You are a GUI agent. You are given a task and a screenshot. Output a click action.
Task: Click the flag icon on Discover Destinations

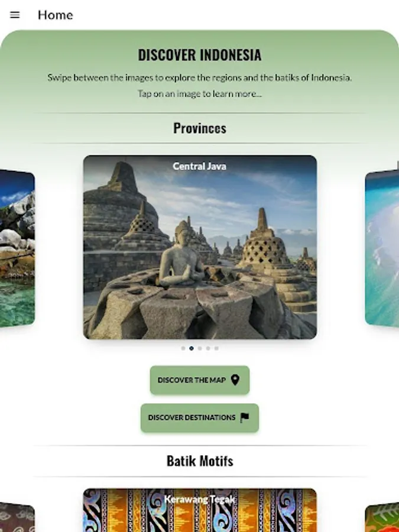(245, 418)
